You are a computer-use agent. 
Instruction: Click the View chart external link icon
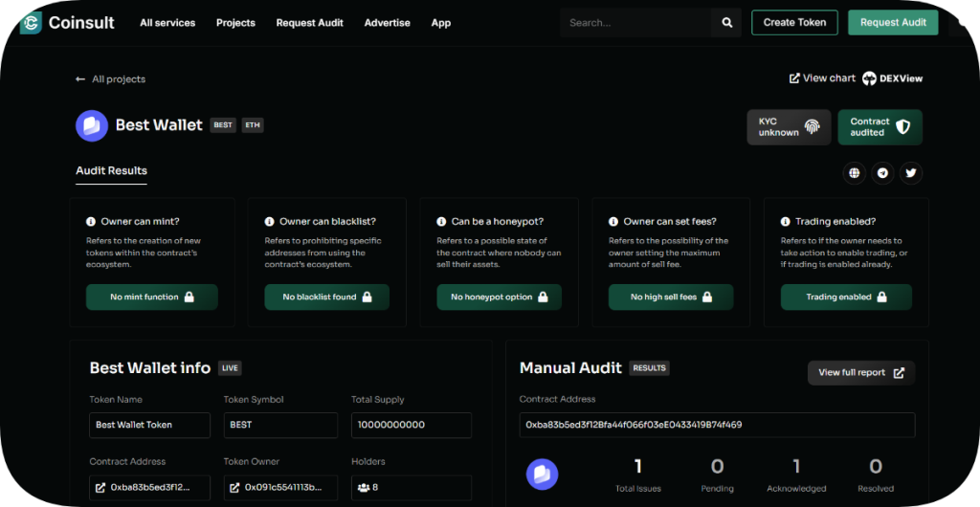(794, 78)
